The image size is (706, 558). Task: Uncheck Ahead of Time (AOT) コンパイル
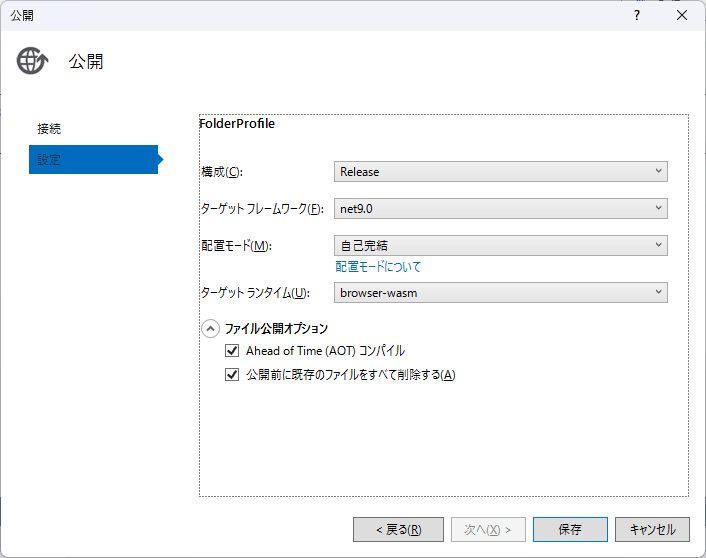click(x=232, y=350)
